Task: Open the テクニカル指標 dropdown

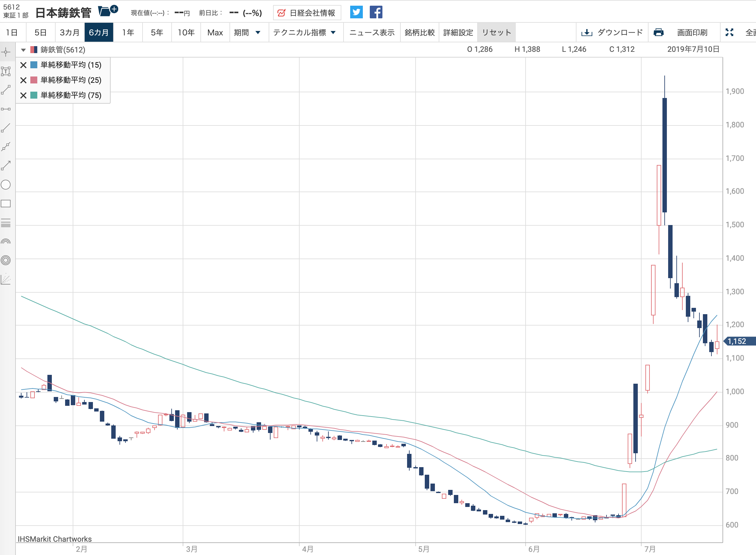Action: pos(304,32)
